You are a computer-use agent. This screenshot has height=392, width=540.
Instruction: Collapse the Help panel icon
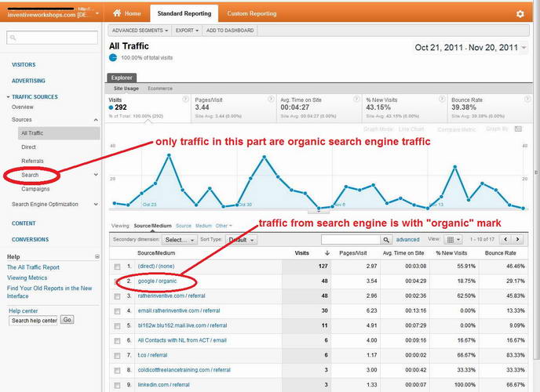click(x=97, y=256)
